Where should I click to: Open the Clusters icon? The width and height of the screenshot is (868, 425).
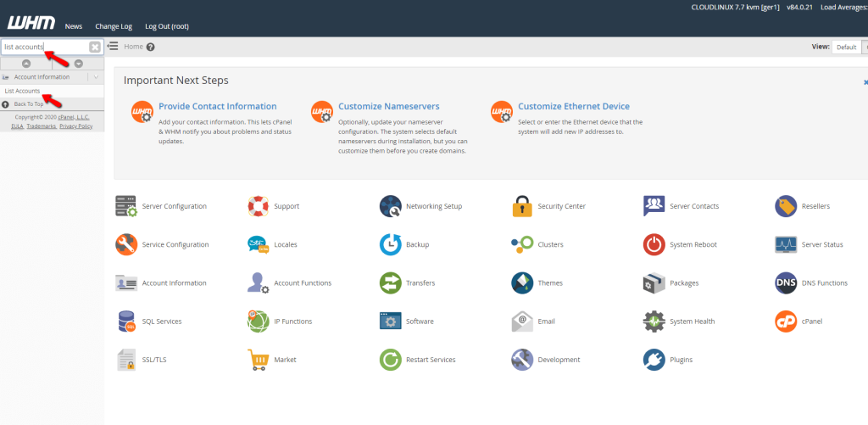[522, 244]
